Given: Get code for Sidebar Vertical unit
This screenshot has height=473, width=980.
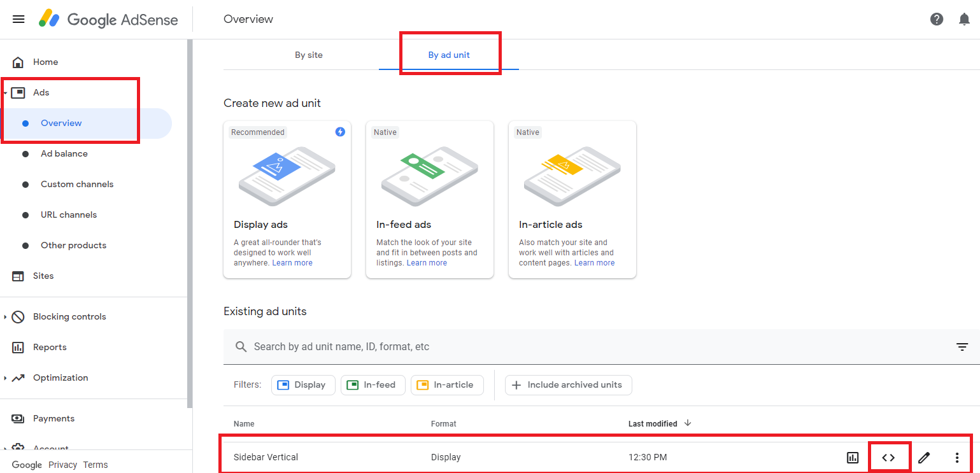Looking at the screenshot, I should [888, 457].
